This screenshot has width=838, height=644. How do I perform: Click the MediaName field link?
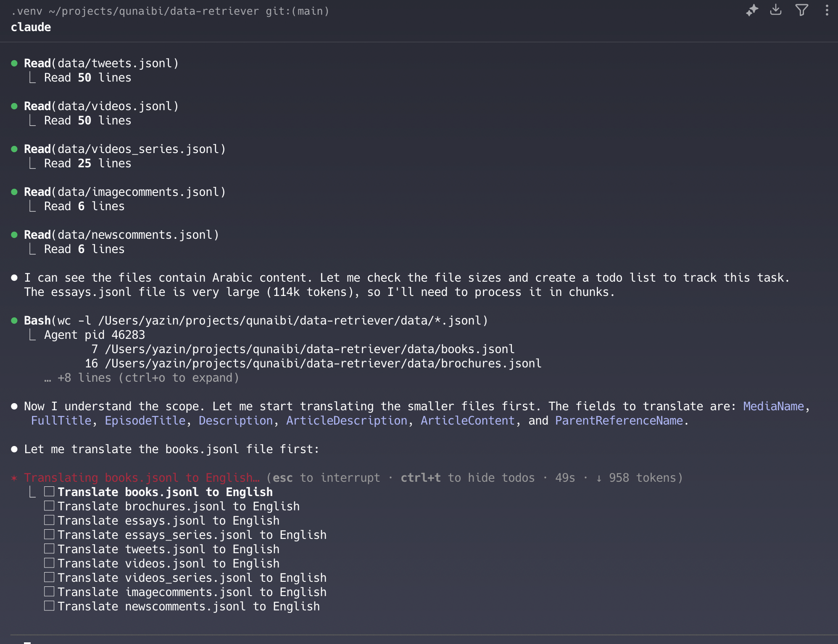point(773,406)
